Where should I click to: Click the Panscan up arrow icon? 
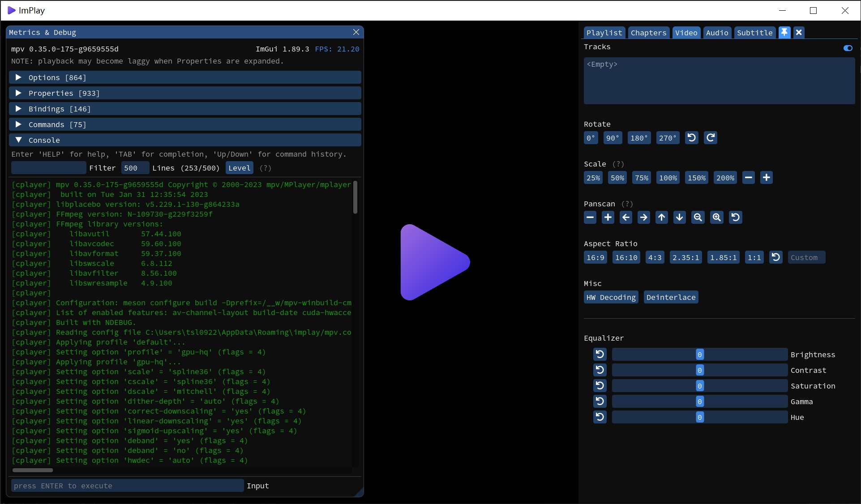click(662, 218)
